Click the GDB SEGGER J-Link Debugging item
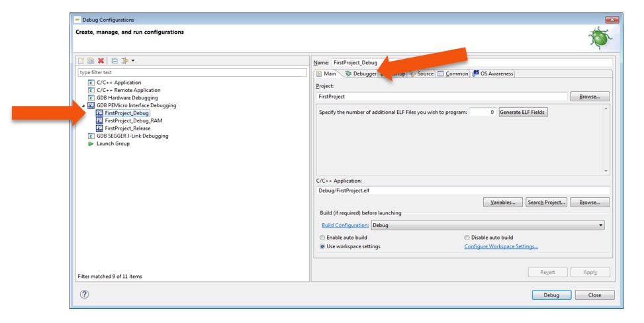Screen dimensions: 644x323 (132, 136)
